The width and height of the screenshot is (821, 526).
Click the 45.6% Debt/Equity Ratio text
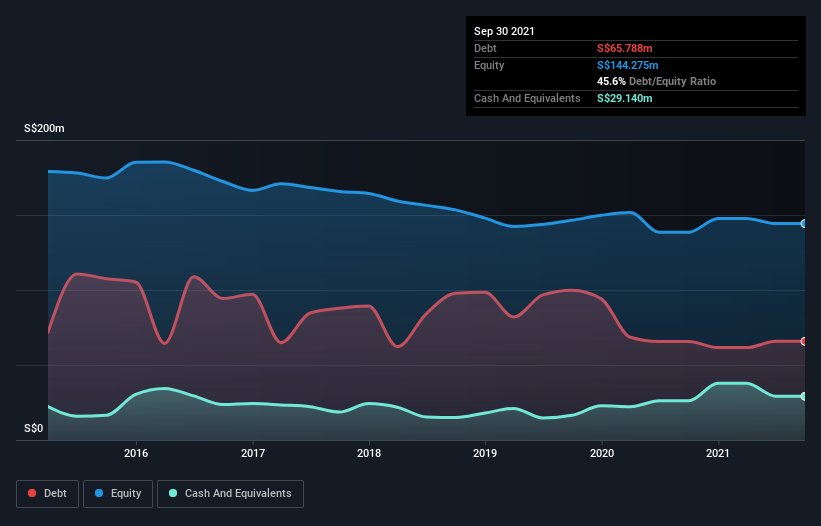pyautogui.click(x=657, y=82)
